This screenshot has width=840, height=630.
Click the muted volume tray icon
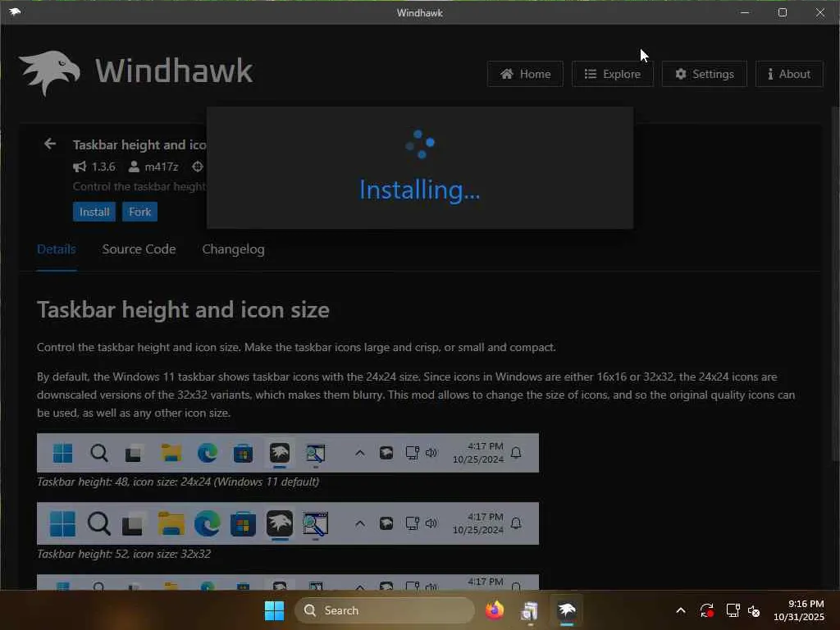pyautogui.click(x=755, y=610)
